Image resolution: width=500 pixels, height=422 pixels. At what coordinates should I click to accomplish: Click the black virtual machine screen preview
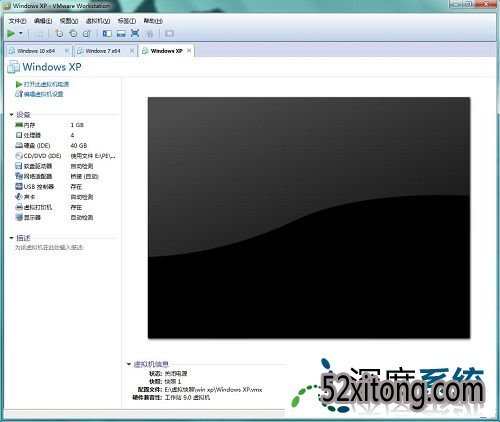[309, 218]
